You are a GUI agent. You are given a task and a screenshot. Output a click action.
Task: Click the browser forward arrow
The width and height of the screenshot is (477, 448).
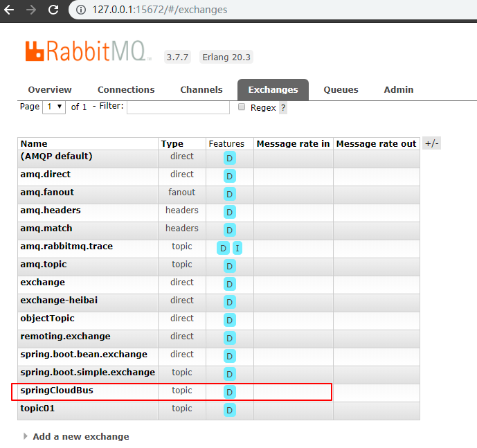click(31, 10)
